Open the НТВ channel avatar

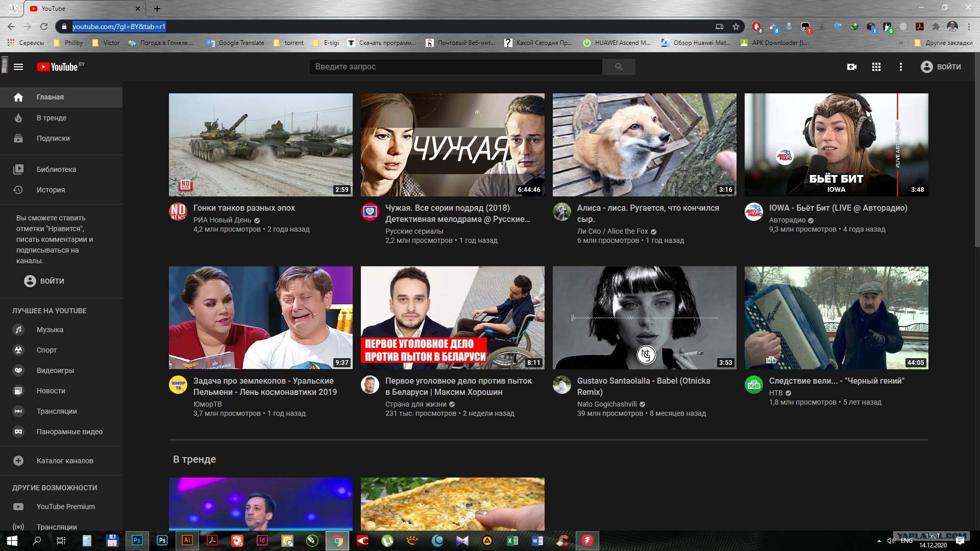pyautogui.click(x=754, y=385)
